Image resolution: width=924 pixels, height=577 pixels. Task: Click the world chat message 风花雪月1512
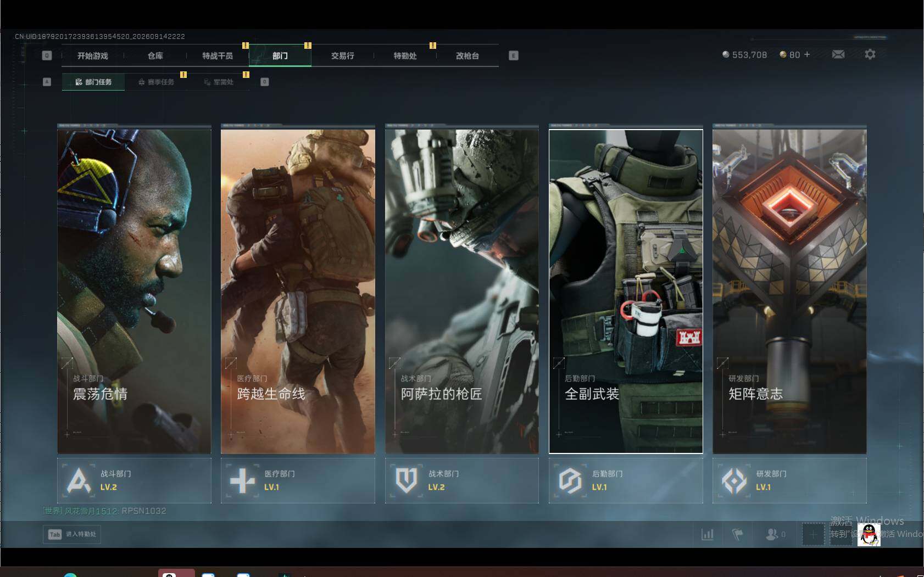(104, 511)
